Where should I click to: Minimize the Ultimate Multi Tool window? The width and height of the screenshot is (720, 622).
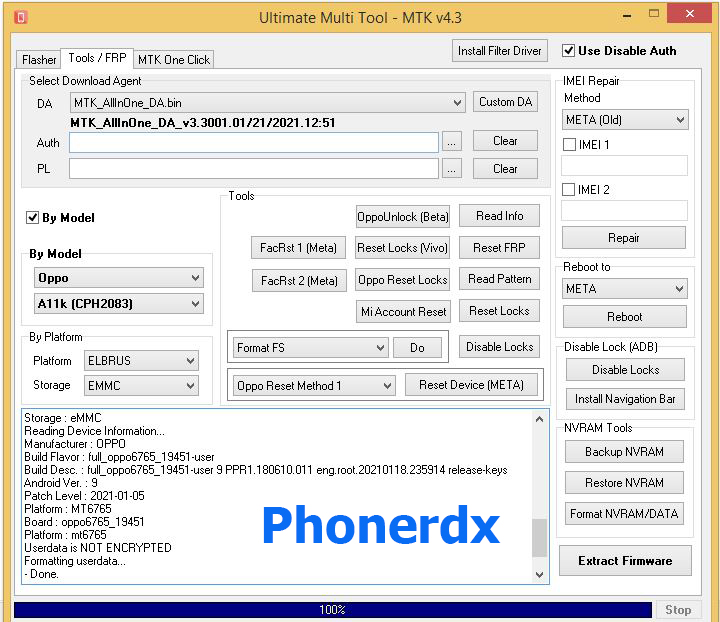pyautogui.click(x=627, y=16)
